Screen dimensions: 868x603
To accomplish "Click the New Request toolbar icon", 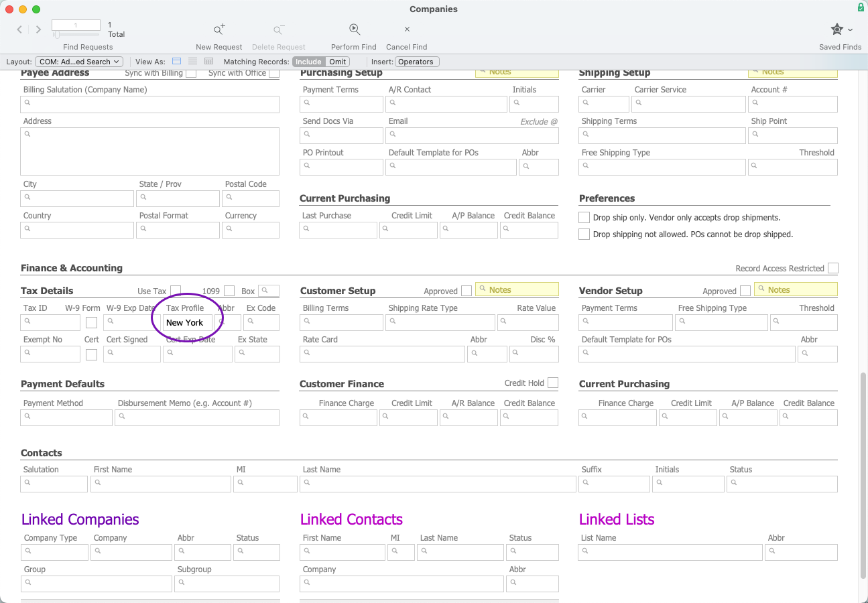I will tap(219, 29).
